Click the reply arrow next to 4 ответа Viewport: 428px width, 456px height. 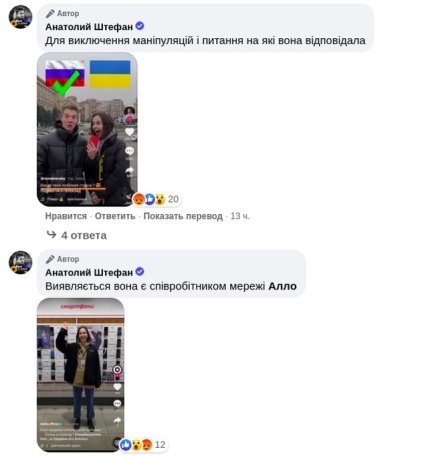tap(51, 235)
